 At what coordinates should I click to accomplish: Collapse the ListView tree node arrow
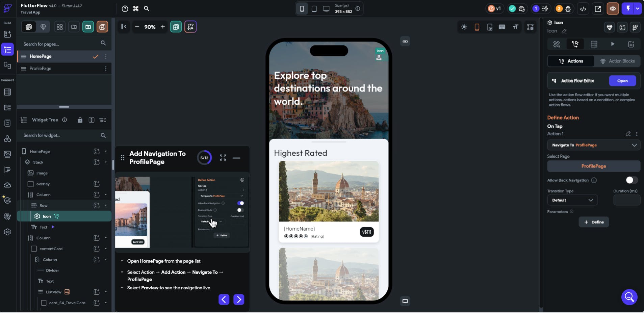click(x=106, y=292)
